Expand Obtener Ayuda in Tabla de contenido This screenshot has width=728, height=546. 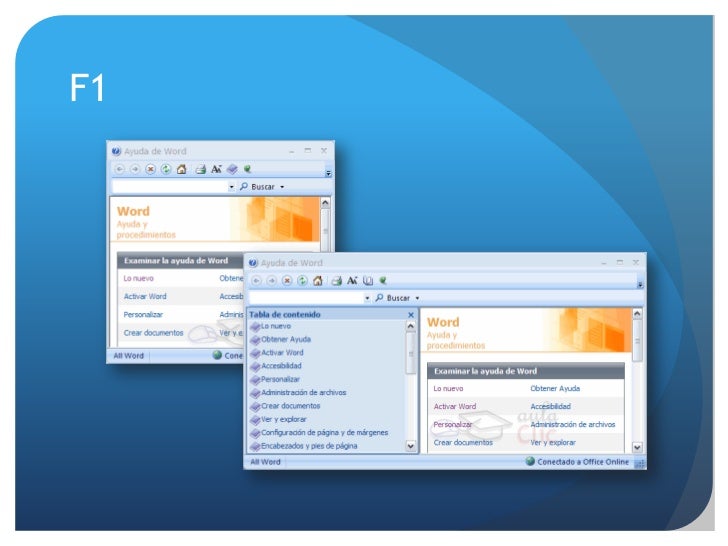(x=286, y=339)
